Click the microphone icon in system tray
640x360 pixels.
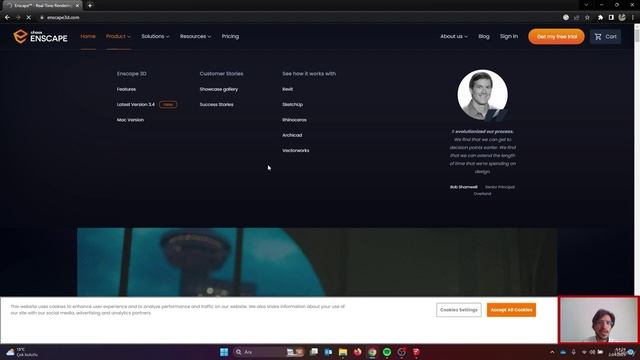573,352
